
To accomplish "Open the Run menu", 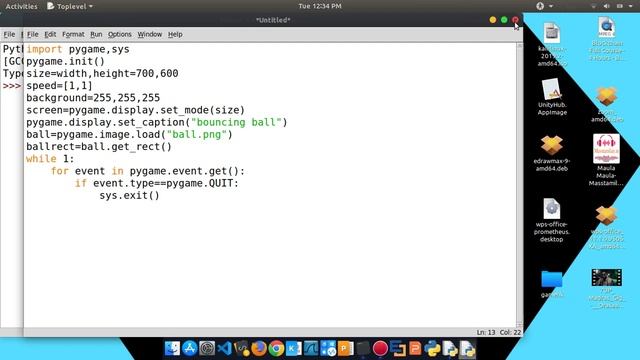I will 96,34.
